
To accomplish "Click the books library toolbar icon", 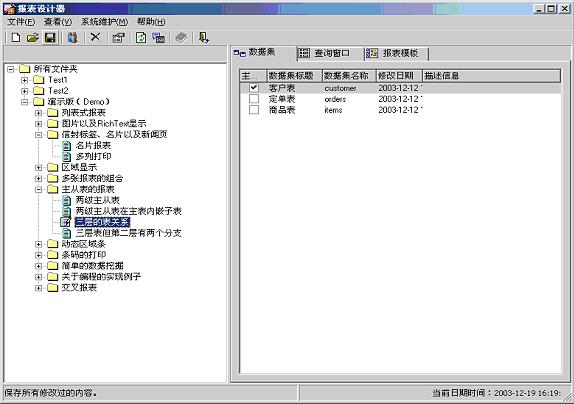I will (72, 37).
